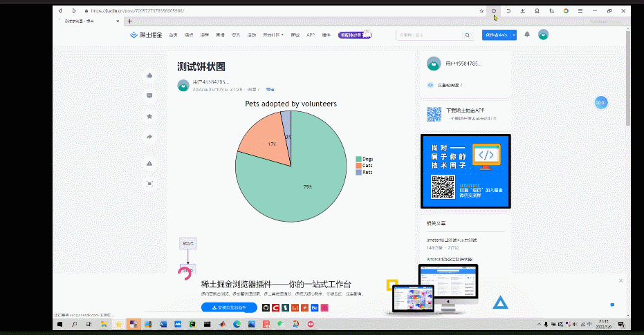644x335 pixels.
Task: Open Windows taskbar search
Action: point(74,325)
